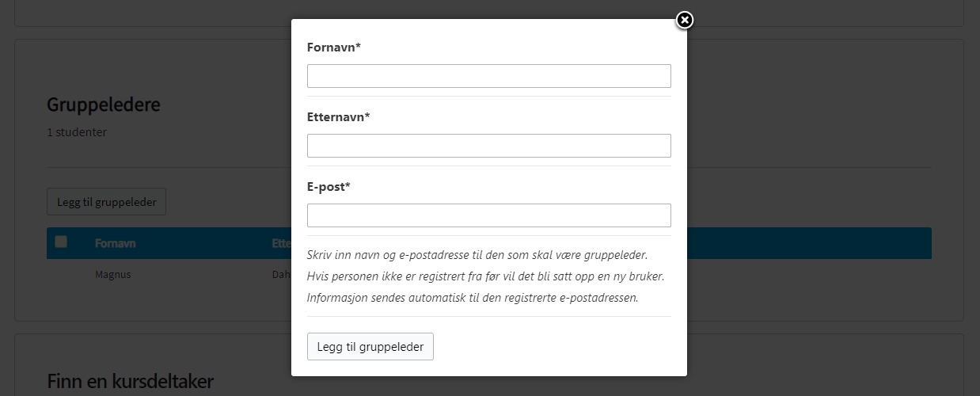
Task: Click the Etternavn* label in the dialog
Action: 338,117
